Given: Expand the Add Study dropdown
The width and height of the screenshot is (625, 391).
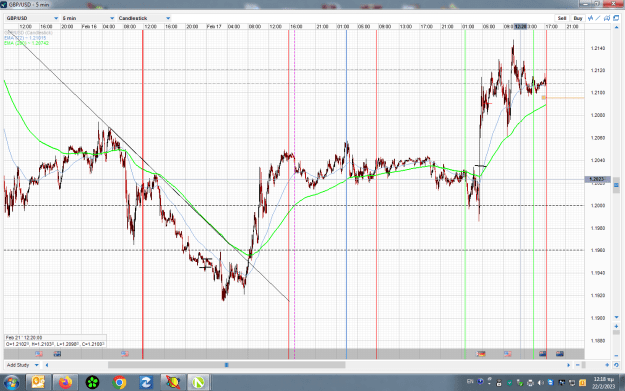Looking at the screenshot, I should click(x=23, y=365).
